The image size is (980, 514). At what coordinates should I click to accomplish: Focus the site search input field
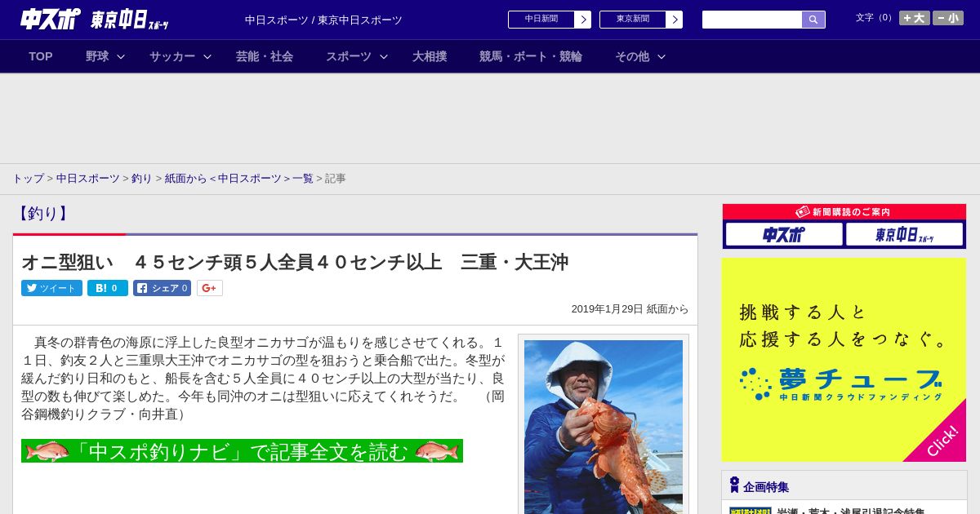(752, 20)
